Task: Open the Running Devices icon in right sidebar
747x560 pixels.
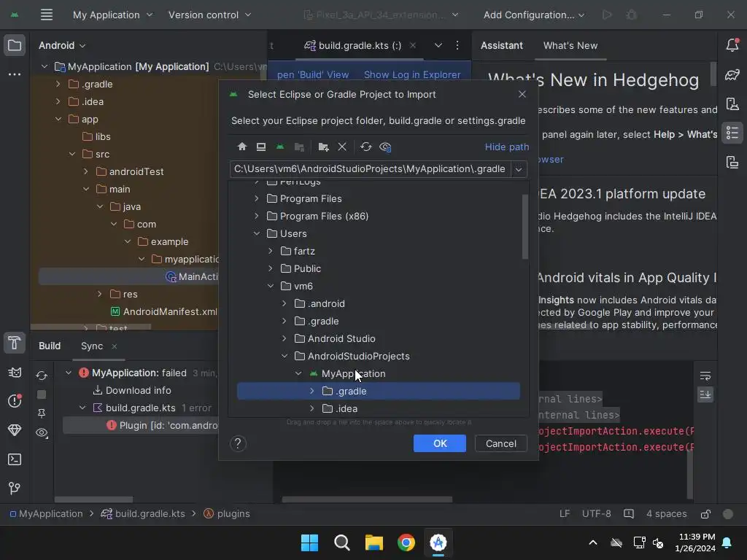Action: point(732,163)
